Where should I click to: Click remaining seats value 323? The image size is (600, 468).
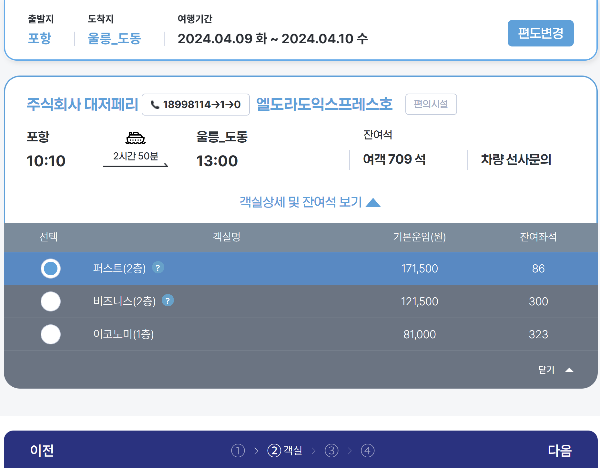pos(538,334)
